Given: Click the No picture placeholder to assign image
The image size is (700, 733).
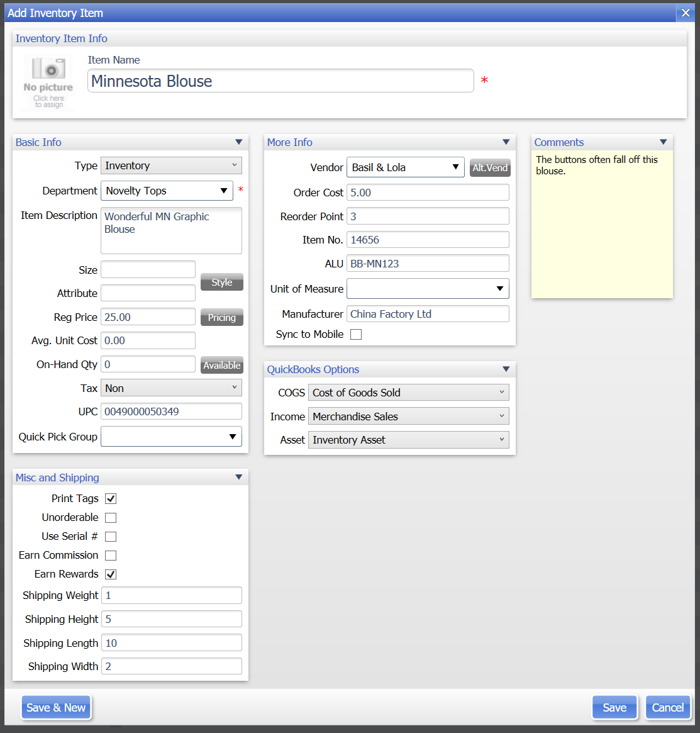Looking at the screenshot, I should click(48, 83).
